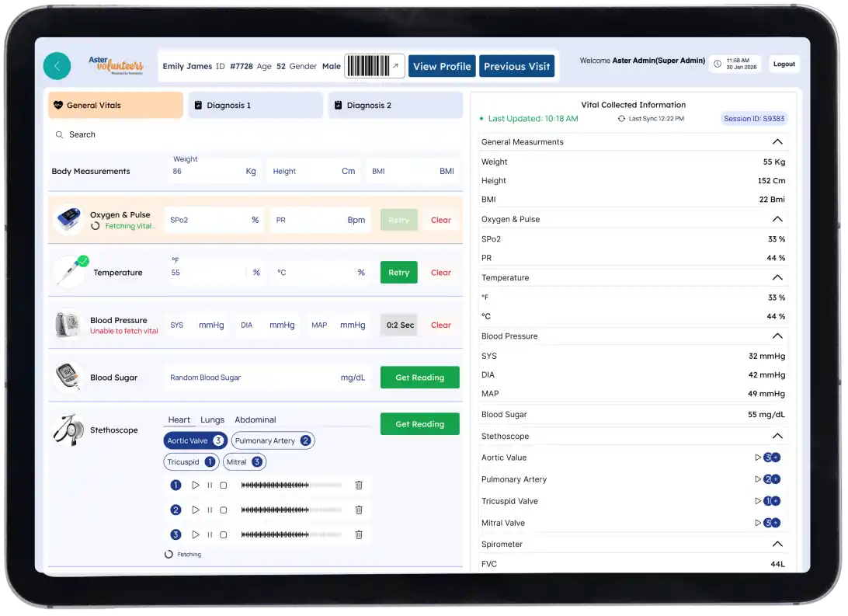Viewport: 848px width, 616px height.
Task: Seek within recording 3 waveform
Action: (291, 535)
